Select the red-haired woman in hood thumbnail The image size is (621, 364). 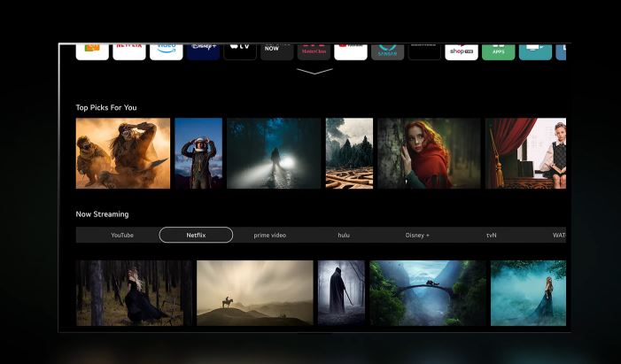point(429,153)
